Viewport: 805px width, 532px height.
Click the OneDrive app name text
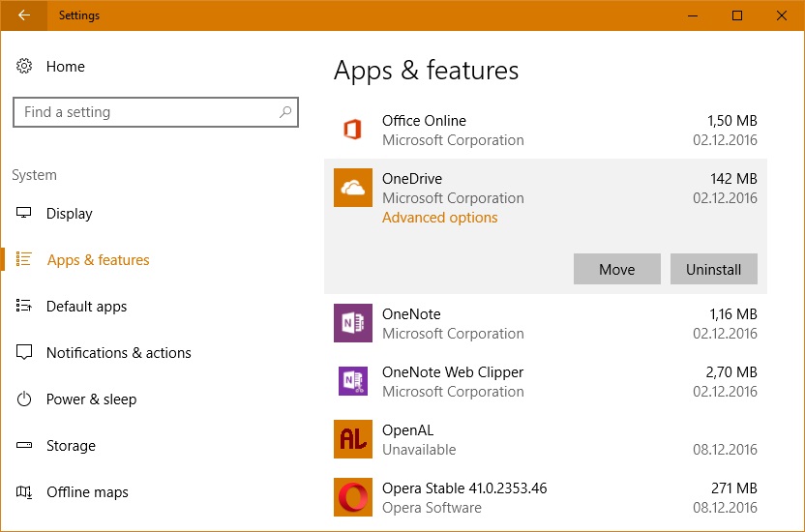click(412, 179)
